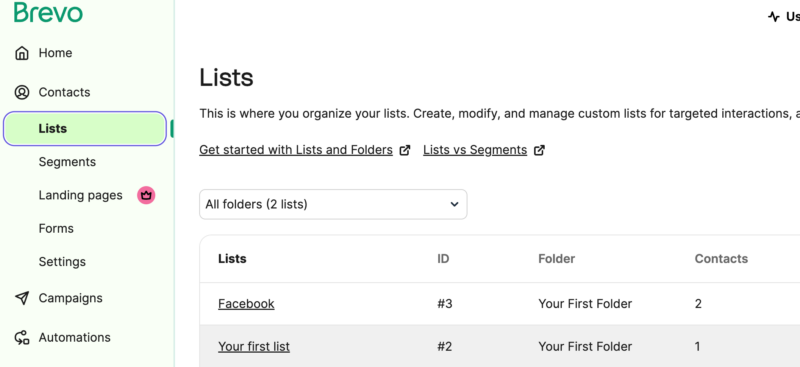Viewport: 800px width, 367px height.
Task: Open Settings under Contacts
Action: [62, 262]
